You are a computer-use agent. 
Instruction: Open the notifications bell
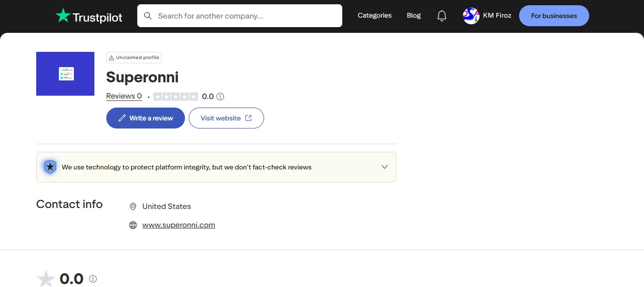442,16
